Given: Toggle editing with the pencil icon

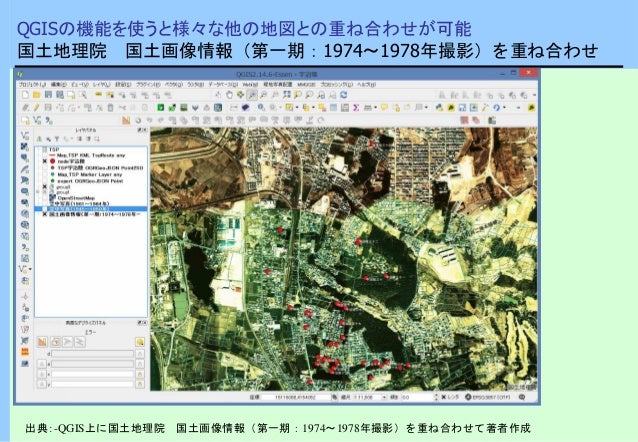Looking at the screenshot, I should [x=37, y=108].
